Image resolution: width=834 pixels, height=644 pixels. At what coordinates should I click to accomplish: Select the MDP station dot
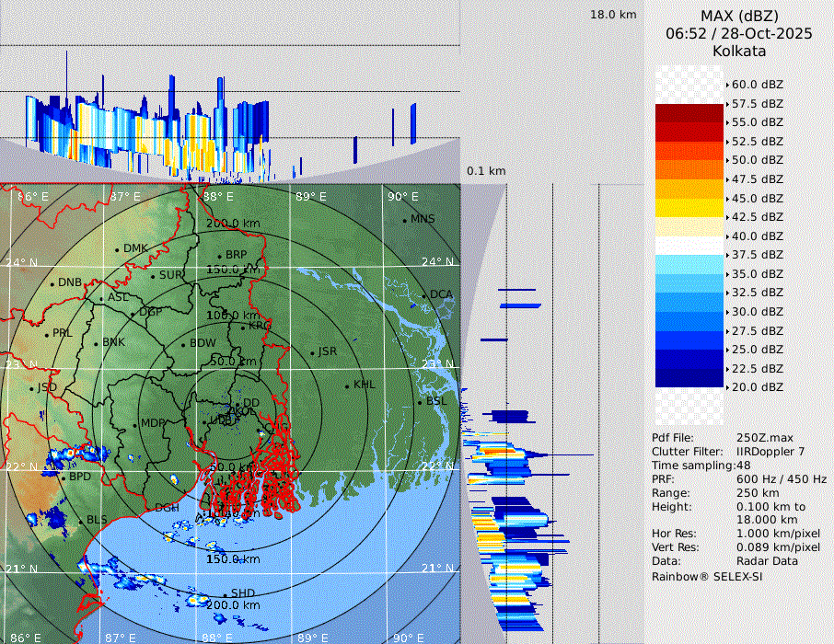tap(134, 424)
